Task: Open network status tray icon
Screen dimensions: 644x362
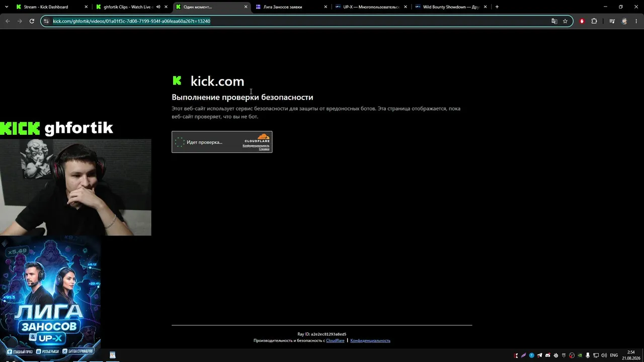Action: [x=596, y=355]
